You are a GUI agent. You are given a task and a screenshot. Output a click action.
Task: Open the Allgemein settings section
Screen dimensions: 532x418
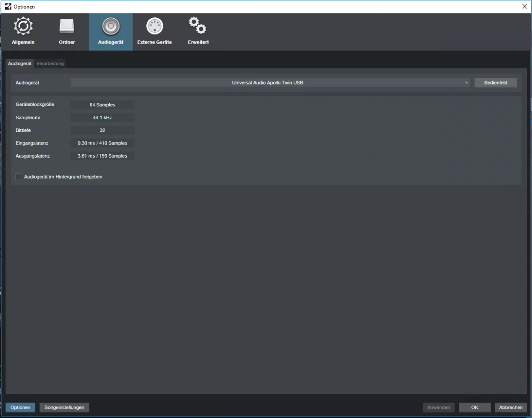click(23, 31)
